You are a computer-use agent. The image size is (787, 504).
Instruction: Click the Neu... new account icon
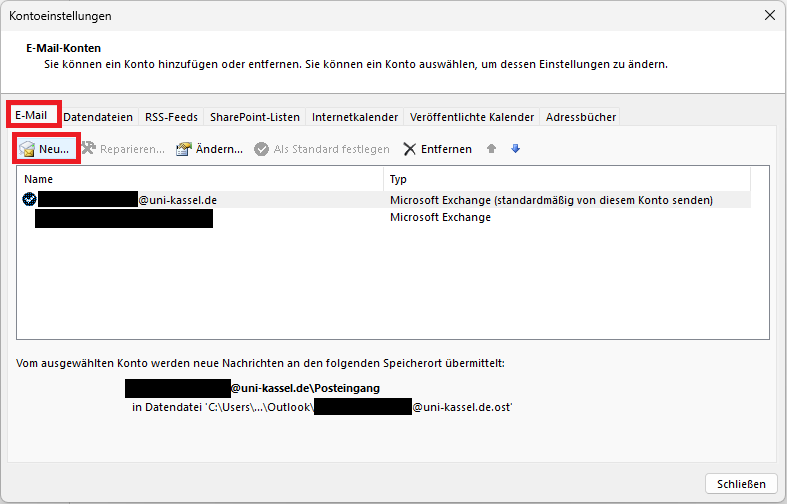28,149
